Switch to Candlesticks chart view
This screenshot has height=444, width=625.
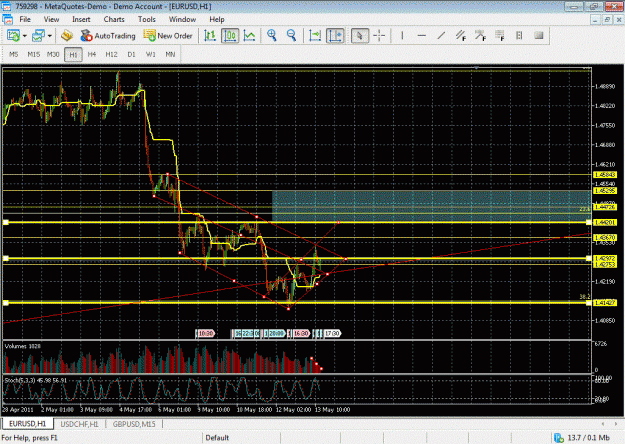pos(230,36)
